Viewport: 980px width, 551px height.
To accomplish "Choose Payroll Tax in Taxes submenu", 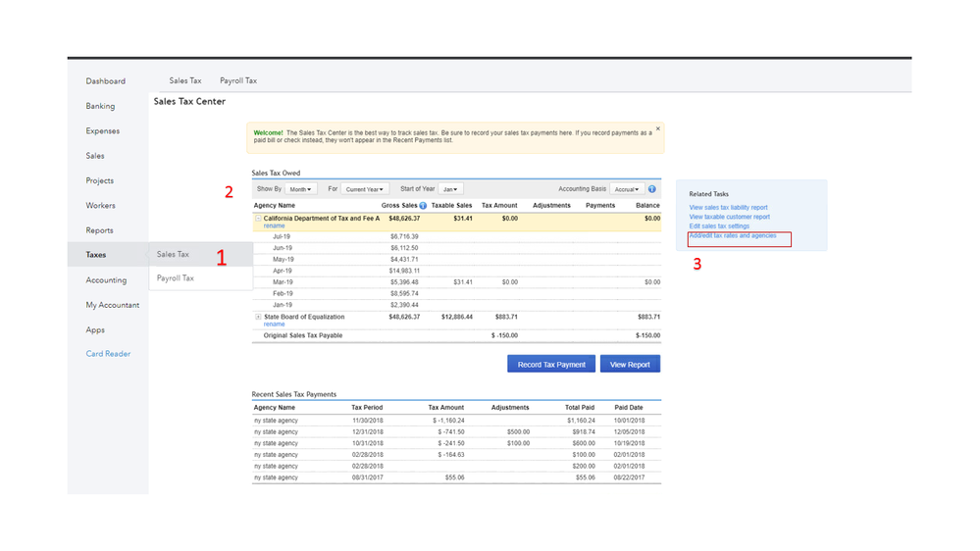I will [x=176, y=278].
